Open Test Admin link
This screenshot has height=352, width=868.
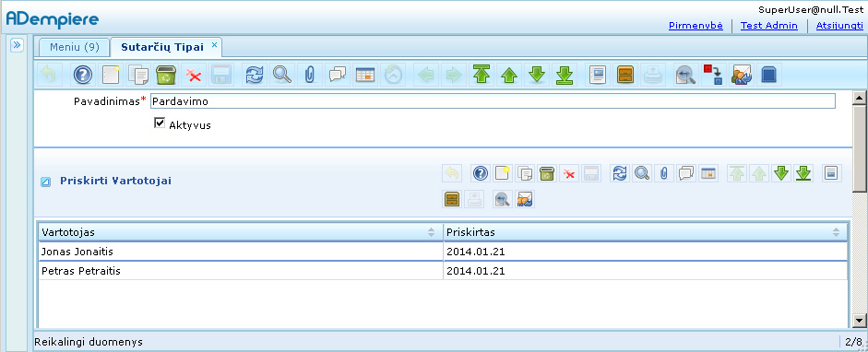pos(769,26)
